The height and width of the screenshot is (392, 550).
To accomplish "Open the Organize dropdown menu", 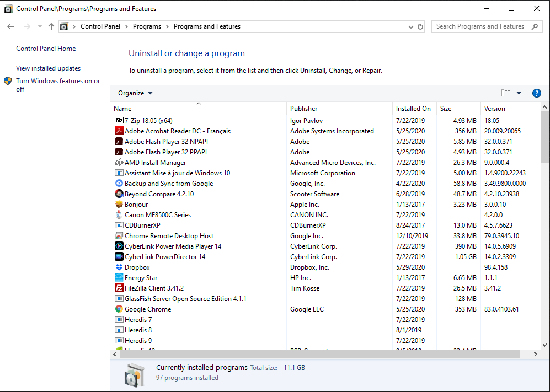I will coord(135,93).
